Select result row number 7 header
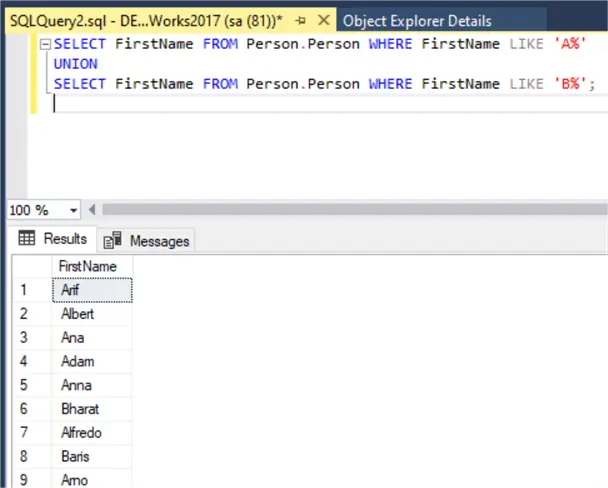 click(33, 433)
